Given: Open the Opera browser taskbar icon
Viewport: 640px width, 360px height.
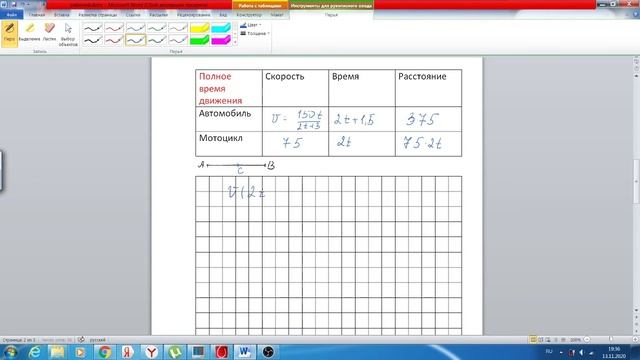Looking at the screenshot, I should click(222, 352).
